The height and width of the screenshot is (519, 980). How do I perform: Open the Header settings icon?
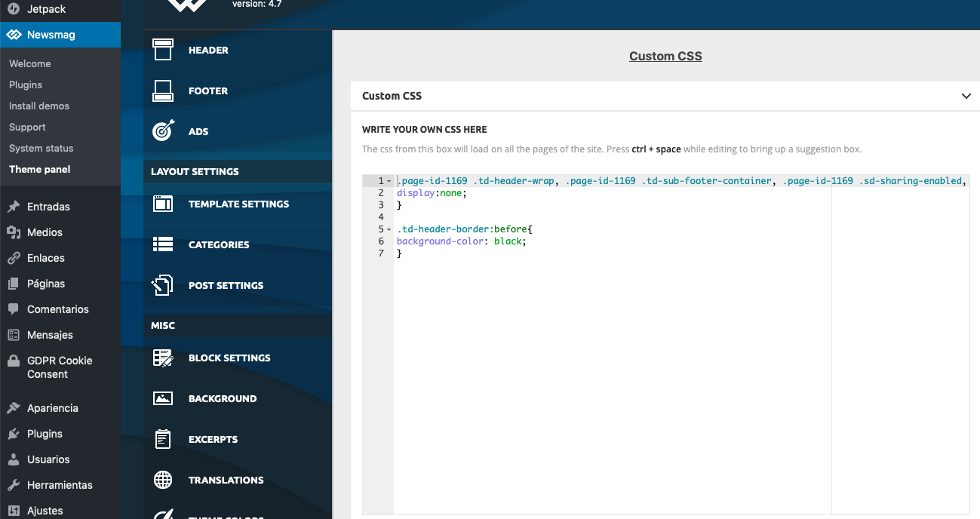(163, 50)
